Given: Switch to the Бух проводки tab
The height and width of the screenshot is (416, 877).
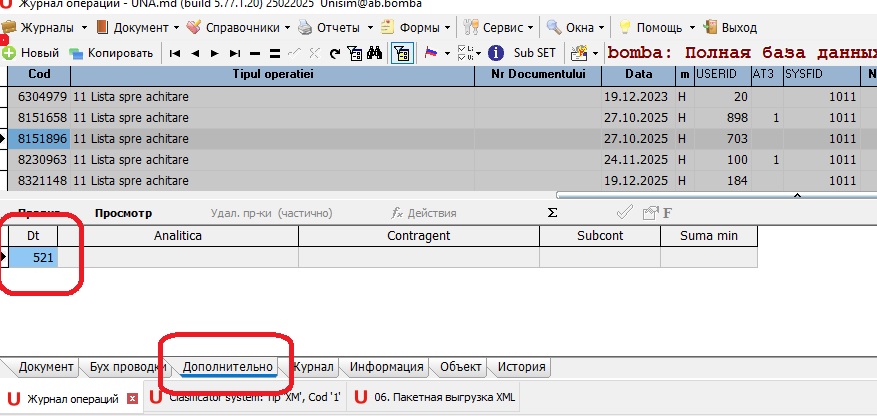Looking at the screenshot, I should [128, 367].
